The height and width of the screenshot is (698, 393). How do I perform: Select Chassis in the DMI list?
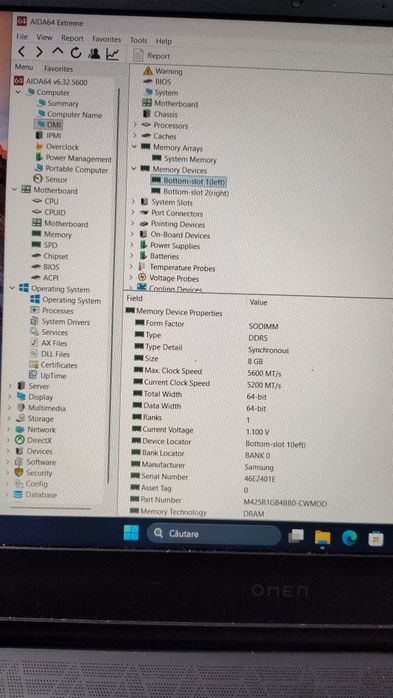(x=160, y=114)
